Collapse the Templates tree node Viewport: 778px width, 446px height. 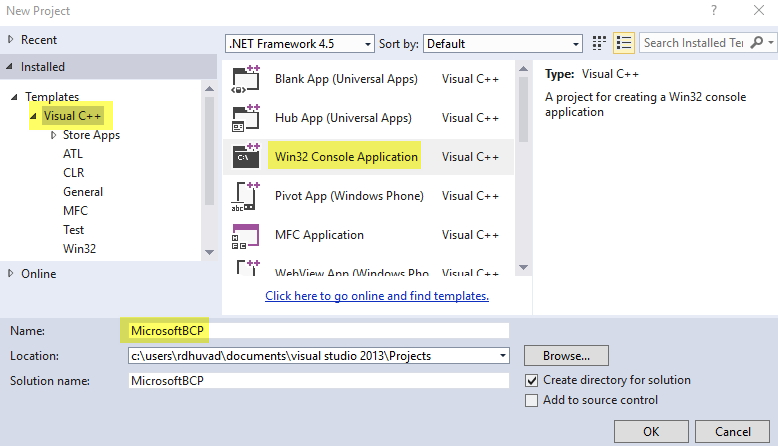point(14,97)
